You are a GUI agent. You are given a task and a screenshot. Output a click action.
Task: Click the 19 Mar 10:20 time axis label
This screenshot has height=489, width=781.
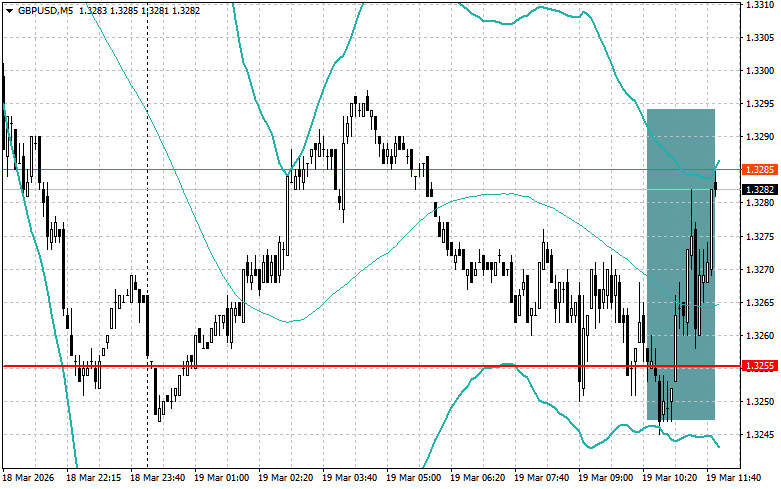pyautogui.click(x=669, y=478)
